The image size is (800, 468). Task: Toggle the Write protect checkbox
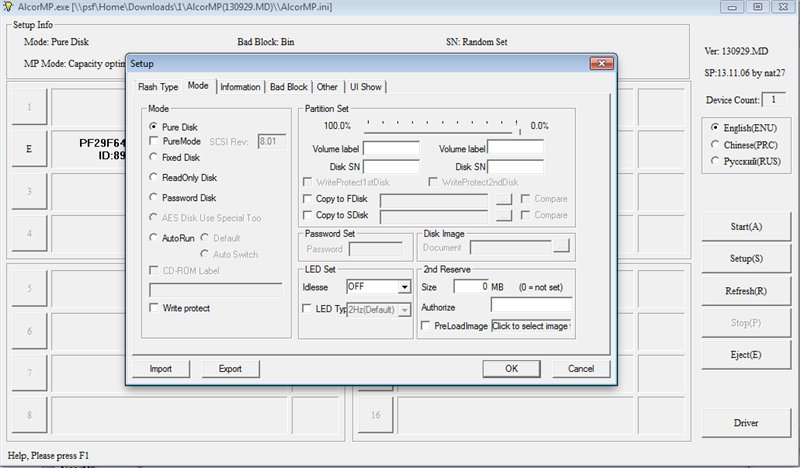pos(153,307)
